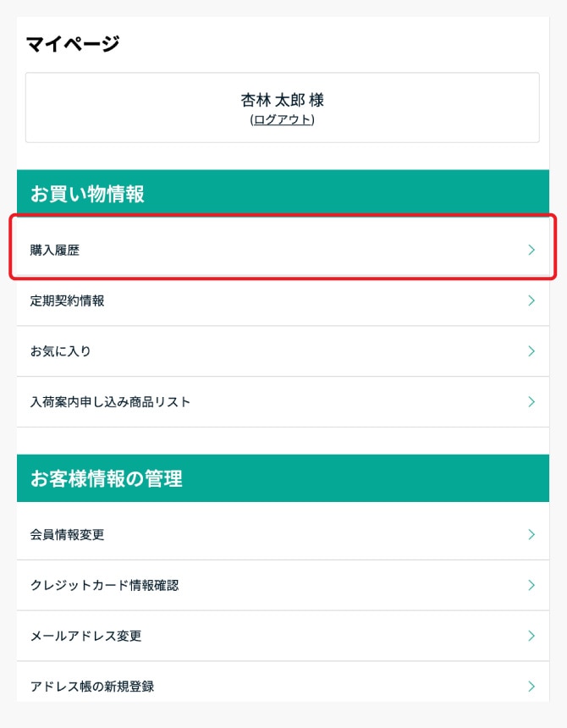This screenshot has height=728, width=567.
Task: Tap the chevron beside クレジットカード情報確認
Action: pyautogui.click(x=531, y=585)
